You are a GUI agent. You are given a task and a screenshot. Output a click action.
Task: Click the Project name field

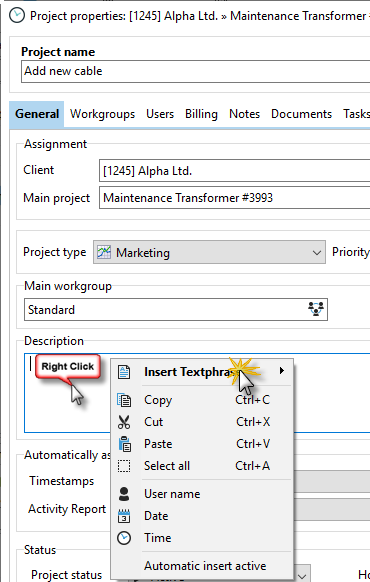(x=196, y=71)
